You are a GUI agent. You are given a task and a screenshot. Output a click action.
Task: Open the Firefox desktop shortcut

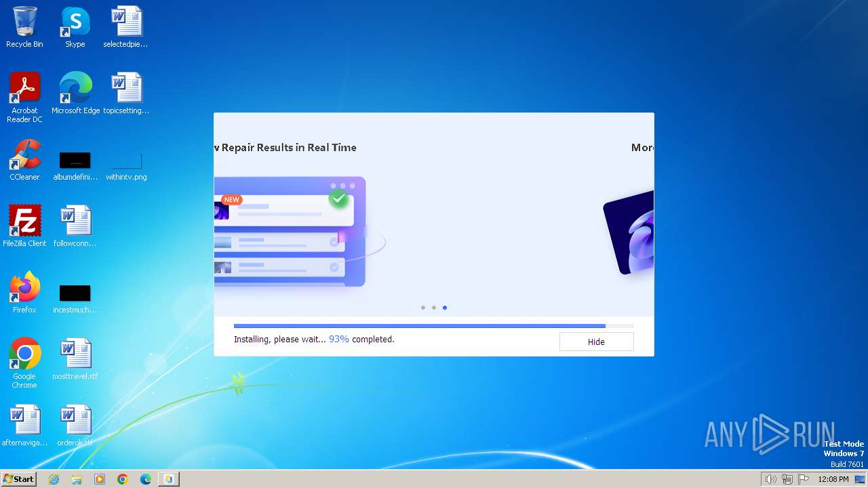click(x=24, y=293)
